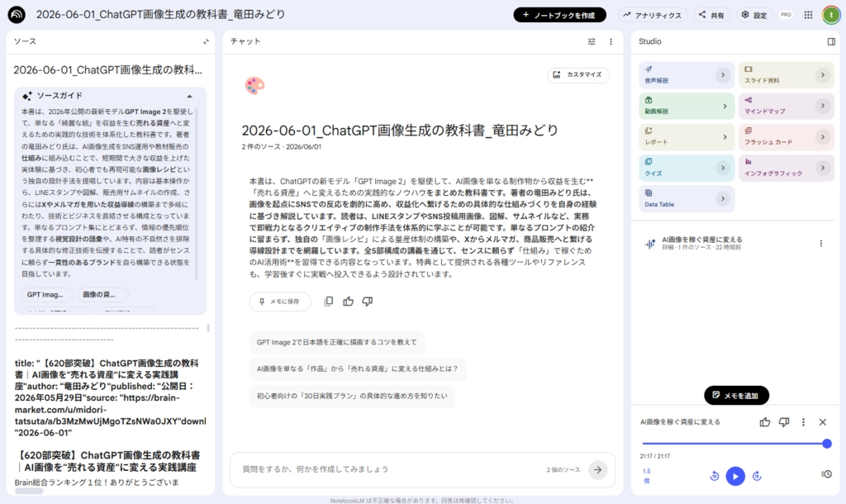Open audio player more options

coord(803,422)
